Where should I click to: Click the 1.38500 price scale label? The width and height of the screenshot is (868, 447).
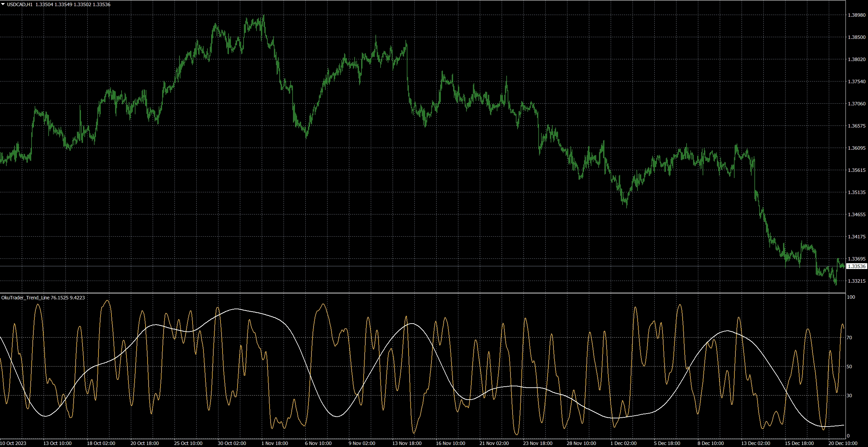856,37
